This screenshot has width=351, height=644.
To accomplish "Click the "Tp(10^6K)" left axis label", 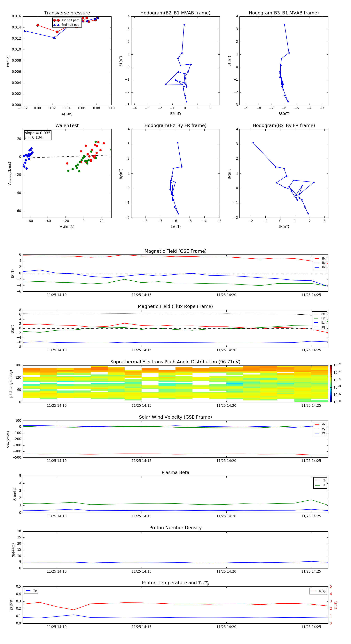I will [11, 605].
